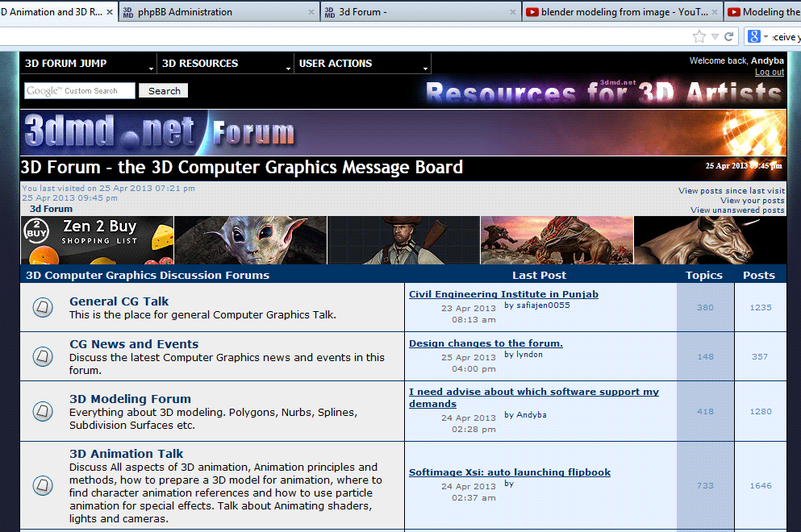Viewport: 801px width, 532px height.
Task: Close the 3d Forum tab
Action: click(x=513, y=12)
